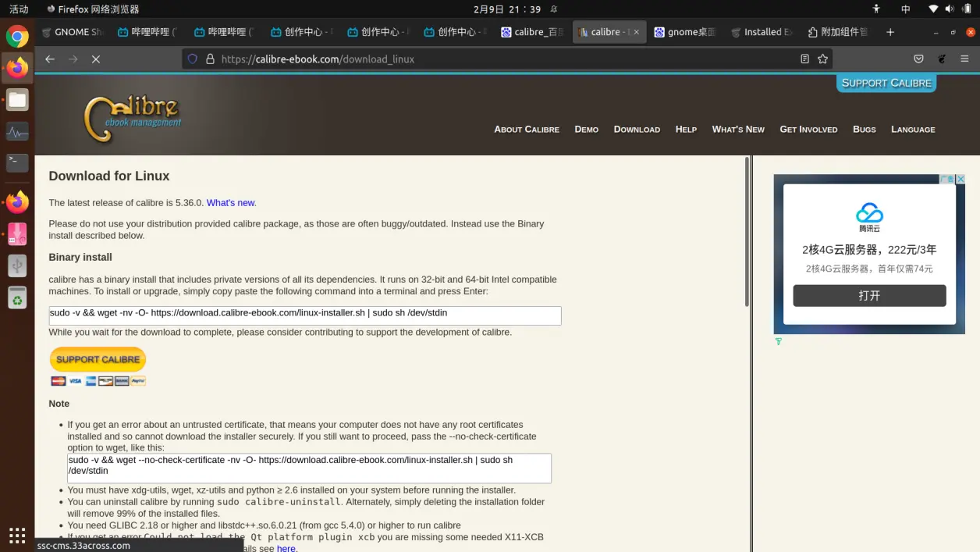
Task: Click the 打开 button in the ad
Action: pos(869,296)
